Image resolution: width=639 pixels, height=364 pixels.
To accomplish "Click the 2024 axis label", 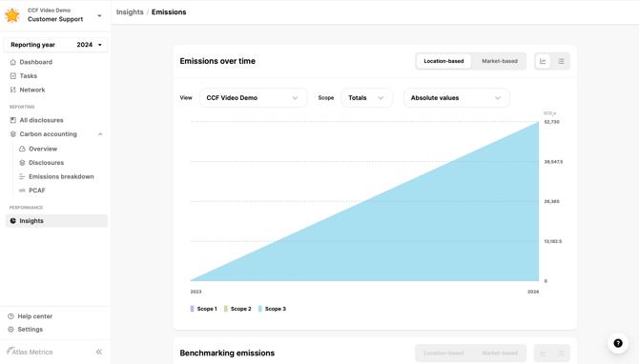I will [533, 292].
